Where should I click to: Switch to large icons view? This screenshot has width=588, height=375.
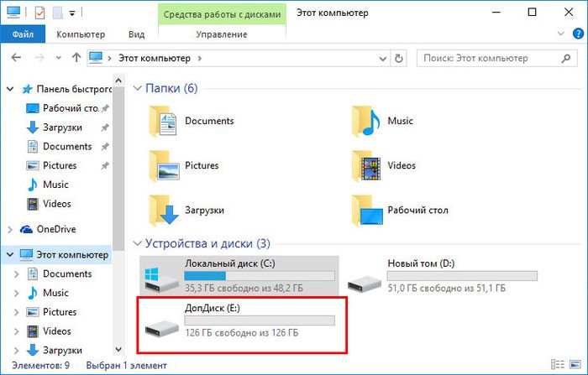(575, 364)
